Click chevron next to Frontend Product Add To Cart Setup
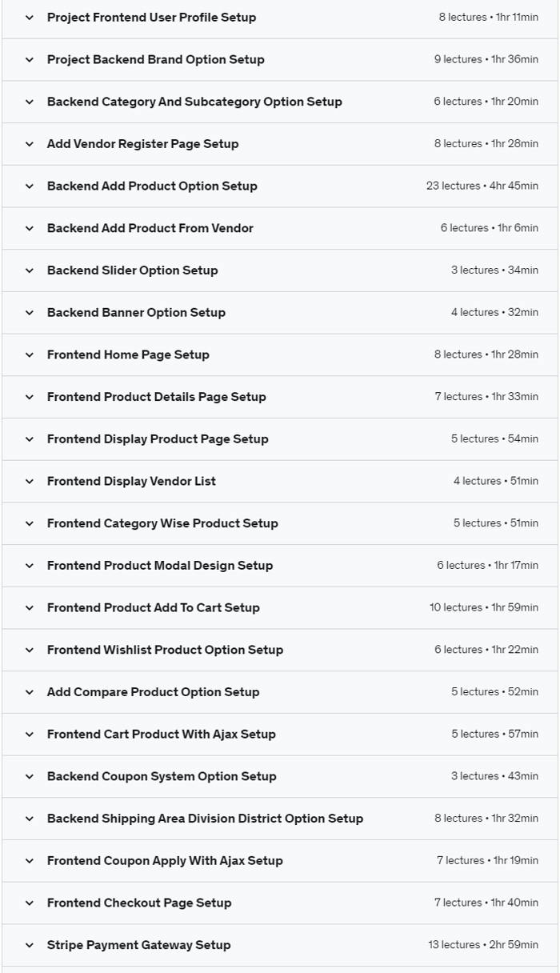The image size is (560, 973). (x=30, y=608)
